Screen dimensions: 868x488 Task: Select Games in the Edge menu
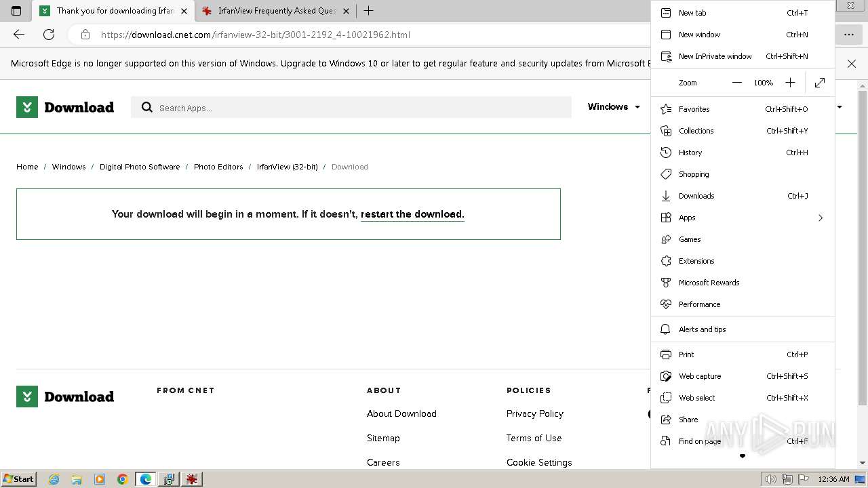743,239
